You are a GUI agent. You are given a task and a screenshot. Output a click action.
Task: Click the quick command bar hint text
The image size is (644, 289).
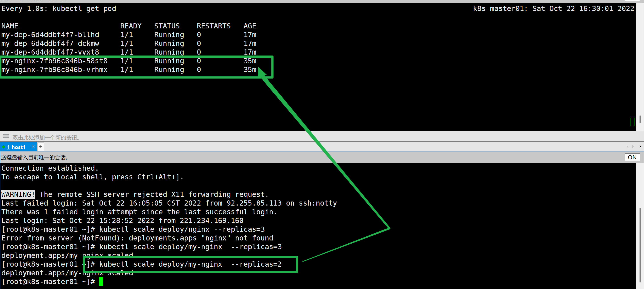click(46, 138)
